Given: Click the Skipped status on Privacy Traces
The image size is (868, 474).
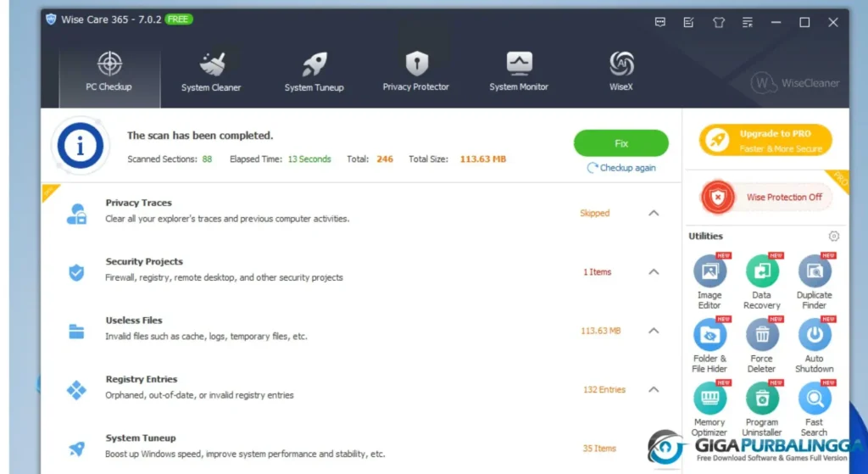Looking at the screenshot, I should coord(594,213).
